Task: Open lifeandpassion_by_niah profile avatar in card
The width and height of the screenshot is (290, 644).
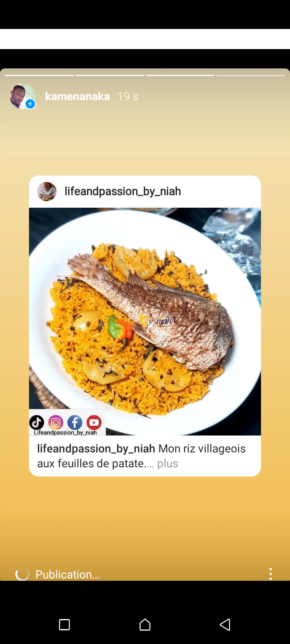Action: coord(47,191)
